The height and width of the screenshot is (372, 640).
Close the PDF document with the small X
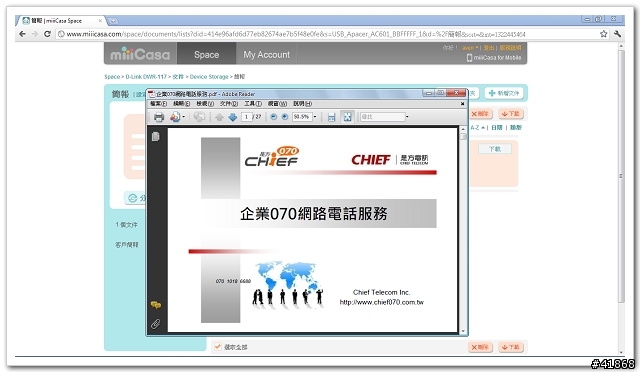[462, 104]
